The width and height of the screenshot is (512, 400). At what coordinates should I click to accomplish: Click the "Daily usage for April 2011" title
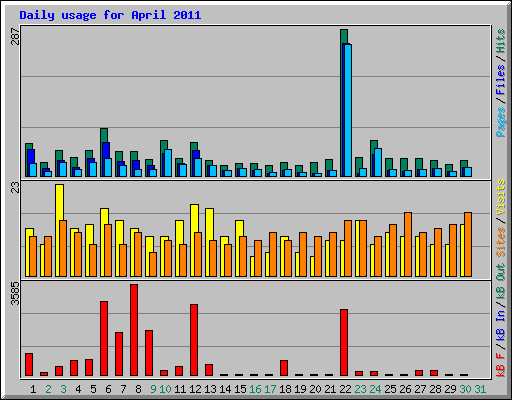pyautogui.click(x=110, y=15)
